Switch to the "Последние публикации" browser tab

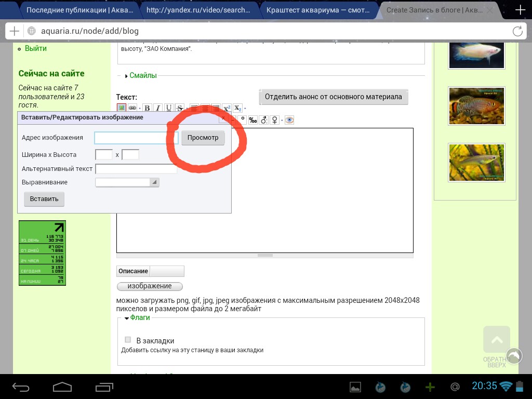[79, 10]
